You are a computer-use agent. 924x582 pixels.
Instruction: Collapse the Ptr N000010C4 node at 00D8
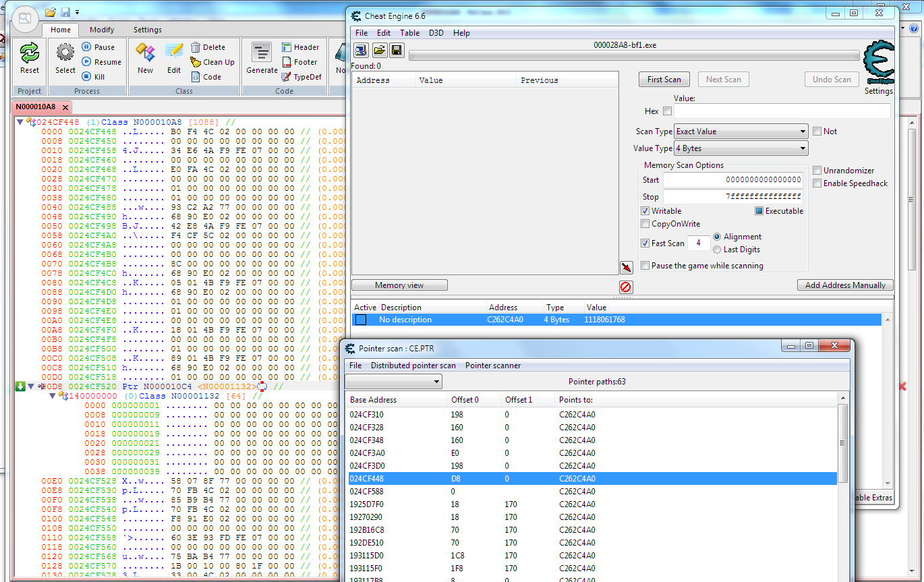(30, 386)
